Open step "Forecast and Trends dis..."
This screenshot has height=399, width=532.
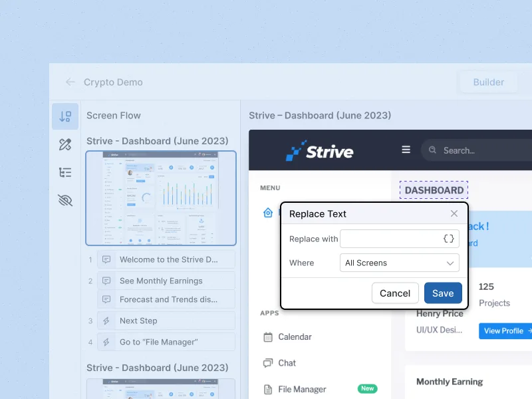pyautogui.click(x=166, y=300)
